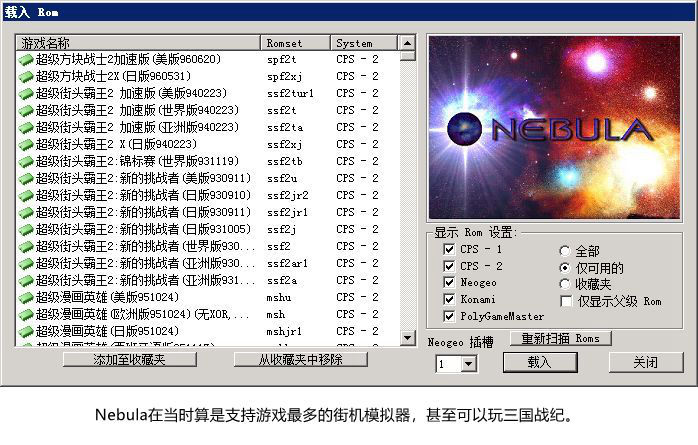The image size is (698, 445).
Task: Click the ROM icon beside ssf2ar1
Action: click(26, 263)
